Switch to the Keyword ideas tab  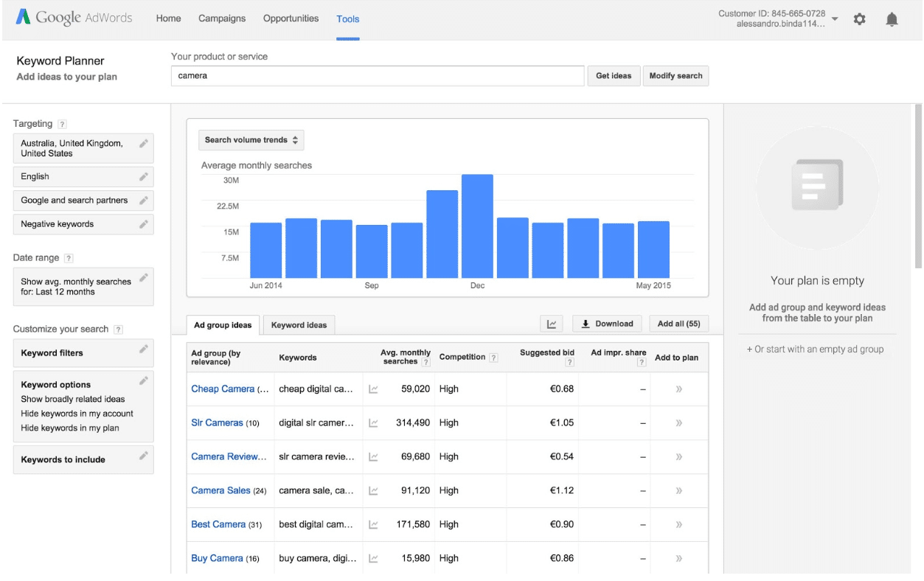click(299, 324)
